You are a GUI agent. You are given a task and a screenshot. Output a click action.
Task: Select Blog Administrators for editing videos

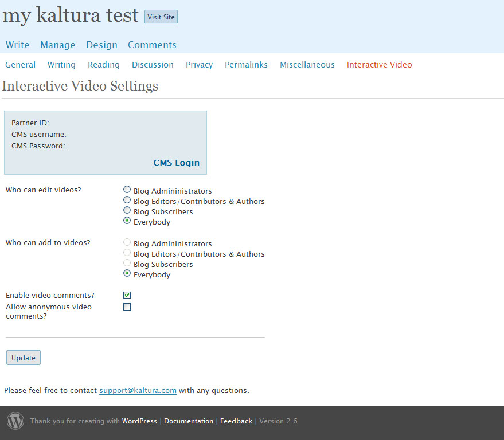tap(127, 190)
